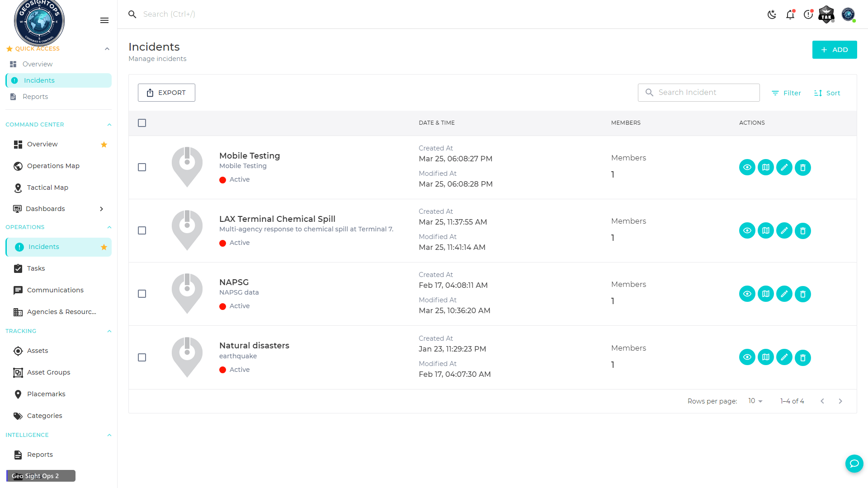Open the Operations Map from the sidebar

point(53,166)
